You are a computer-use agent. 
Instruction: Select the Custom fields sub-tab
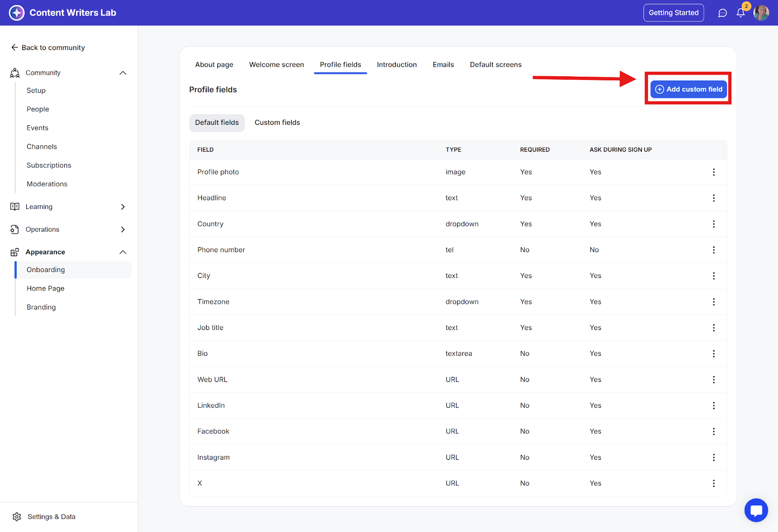pos(277,122)
